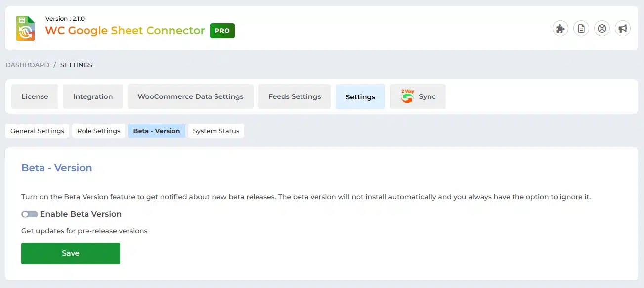Toggle the Enable Beta Version switch
The image size is (644, 288).
(x=30, y=214)
